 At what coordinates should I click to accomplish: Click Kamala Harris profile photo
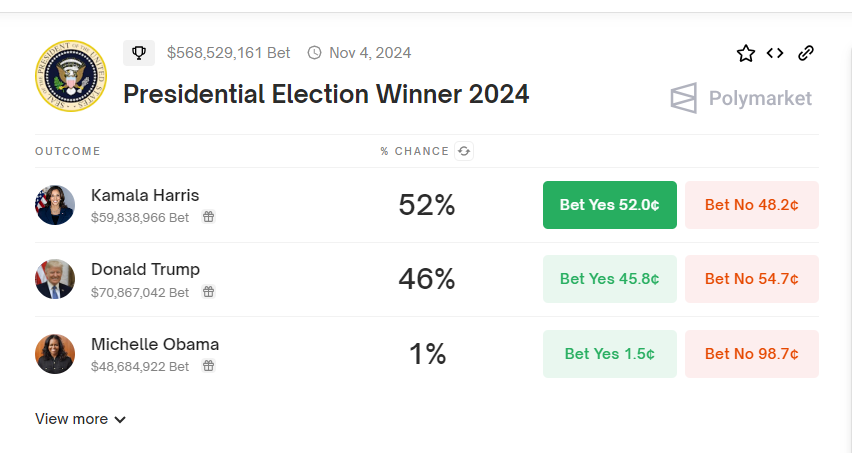click(x=55, y=205)
